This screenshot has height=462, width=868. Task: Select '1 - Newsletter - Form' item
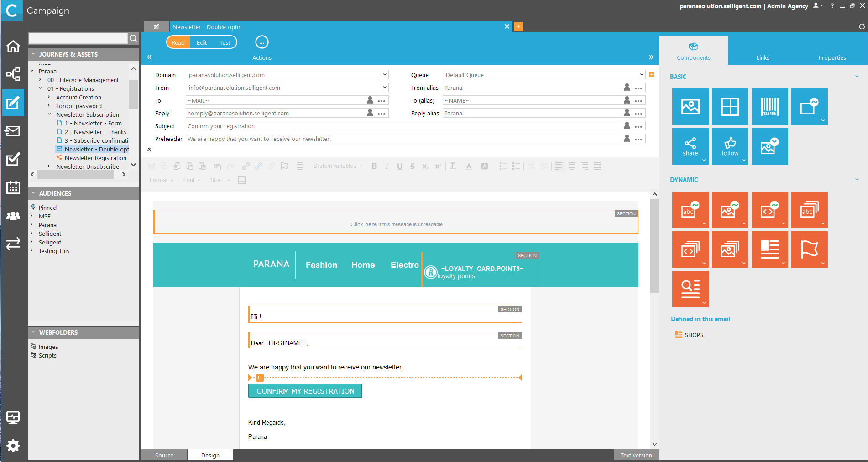[x=93, y=123]
